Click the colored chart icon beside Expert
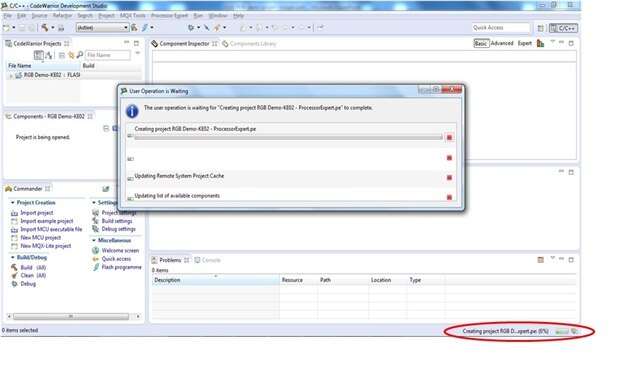Viewport: 620px width, 370px height. [541, 43]
